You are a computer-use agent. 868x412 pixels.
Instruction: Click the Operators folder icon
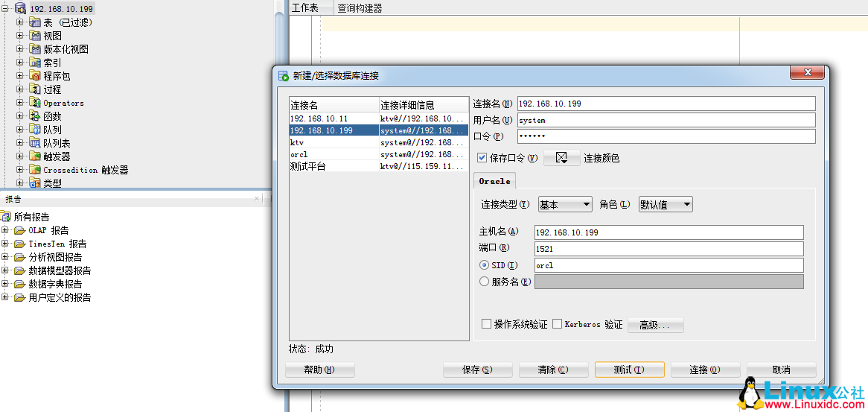(x=35, y=103)
